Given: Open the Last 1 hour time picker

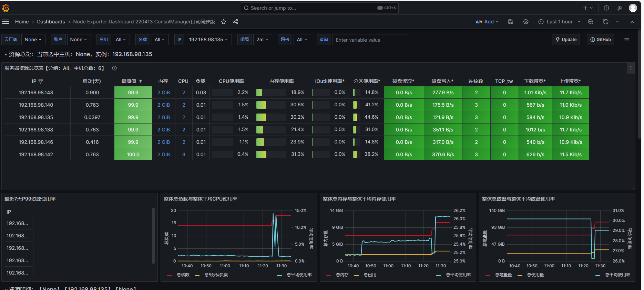Looking at the screenshot, I should (x=559, y=22).
